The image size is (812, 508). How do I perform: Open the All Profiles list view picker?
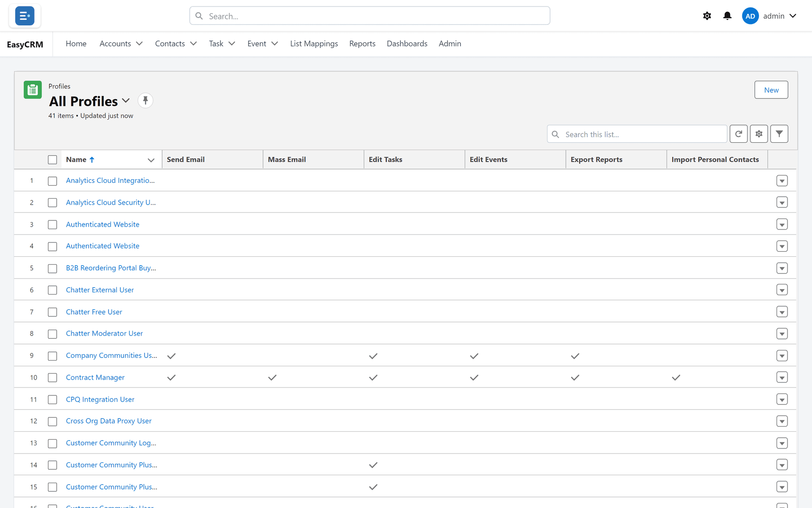tap(126, 101)
